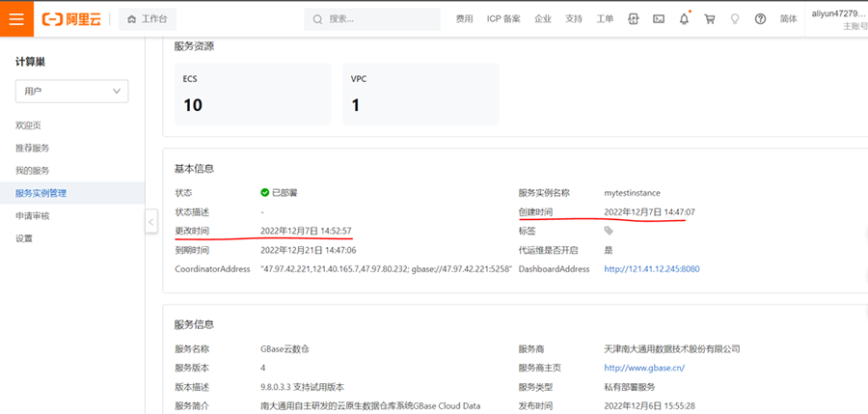The image size is (868, 414).
Task: Click the CoordinatorAddress value text
Action: [x=387, y=269]
